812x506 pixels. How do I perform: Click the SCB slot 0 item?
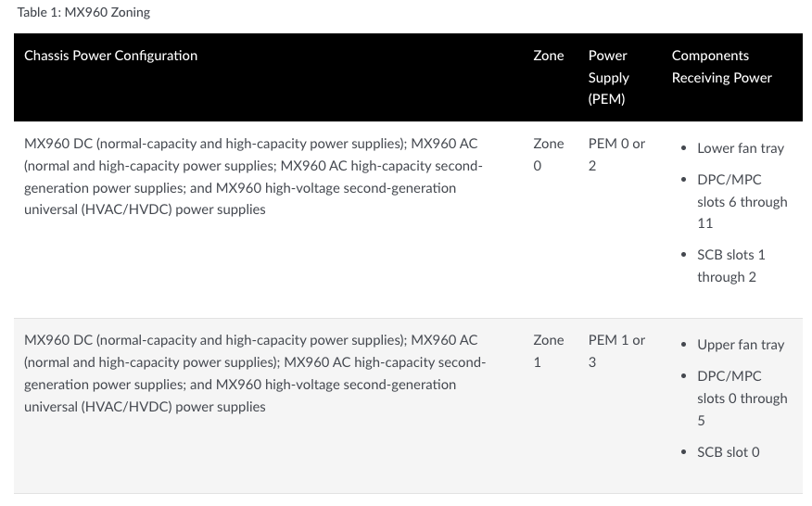728,452
